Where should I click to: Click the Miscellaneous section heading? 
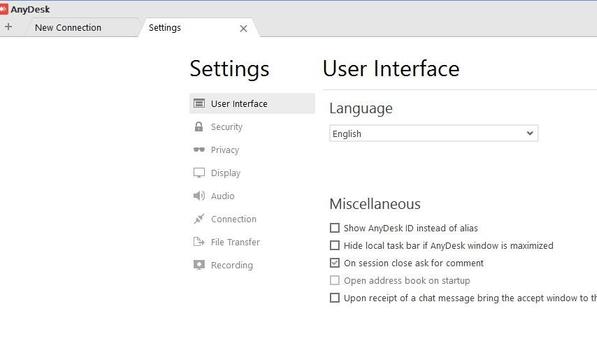pos(375,204)
